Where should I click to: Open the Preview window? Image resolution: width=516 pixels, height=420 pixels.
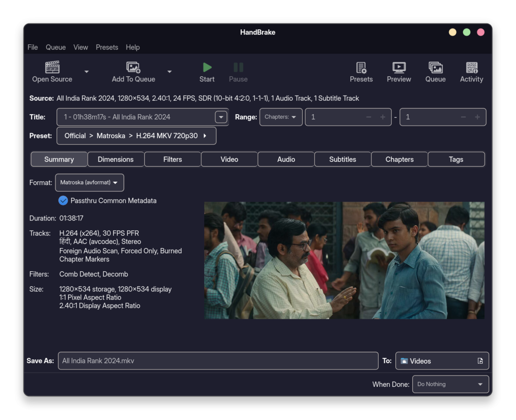[399, 71]
